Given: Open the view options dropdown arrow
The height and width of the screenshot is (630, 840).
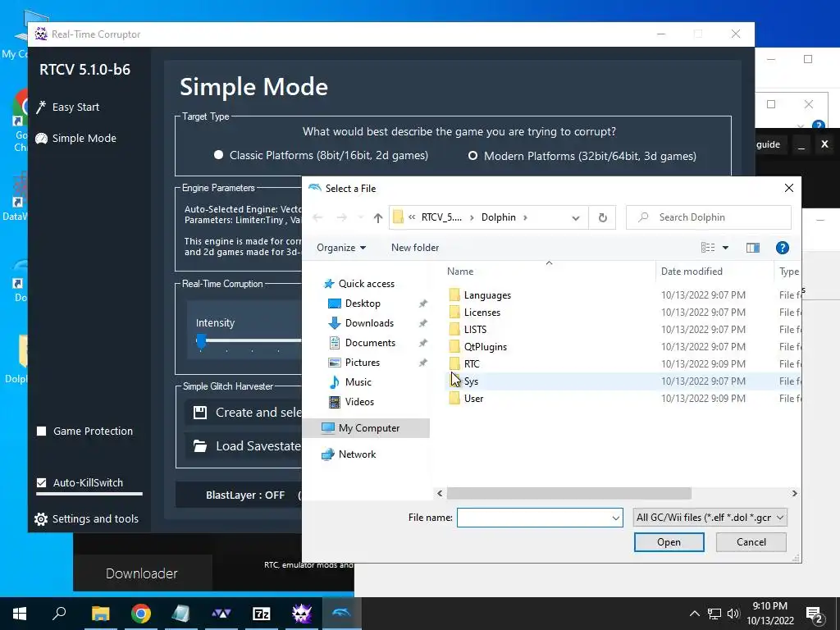Looking at the screenshot, I should point(725,248).
